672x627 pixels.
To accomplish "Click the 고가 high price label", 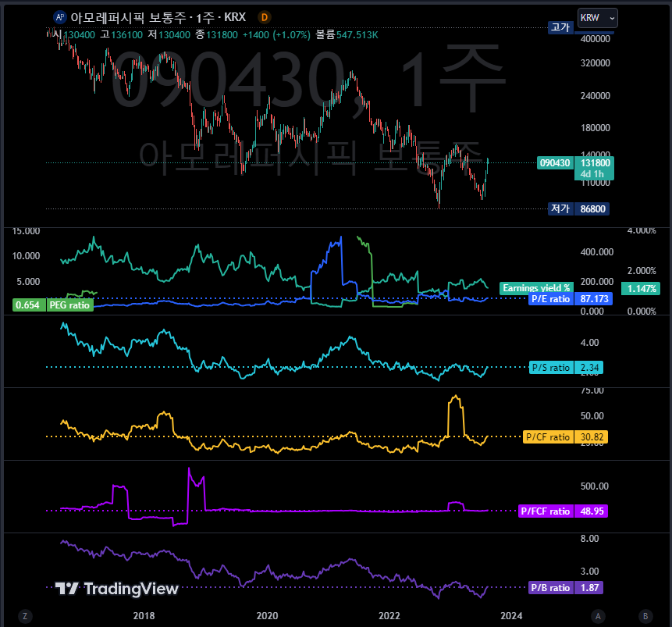I will click(560, 27).
